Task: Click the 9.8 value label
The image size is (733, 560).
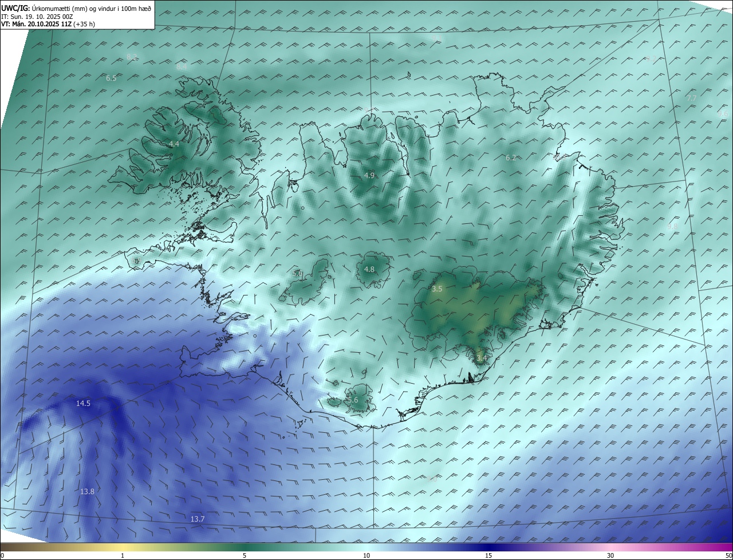Action: (672, 226)
